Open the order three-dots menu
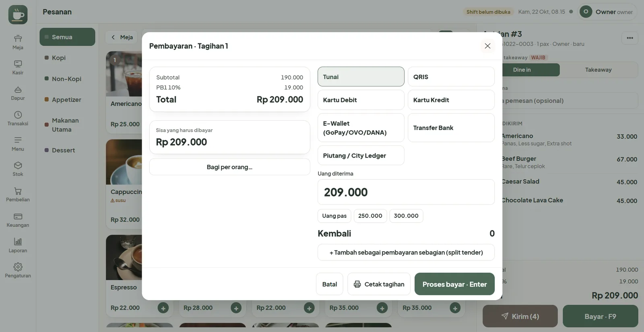Image resolution: width=644 pixels, height=332 pixels. [630, 38]
